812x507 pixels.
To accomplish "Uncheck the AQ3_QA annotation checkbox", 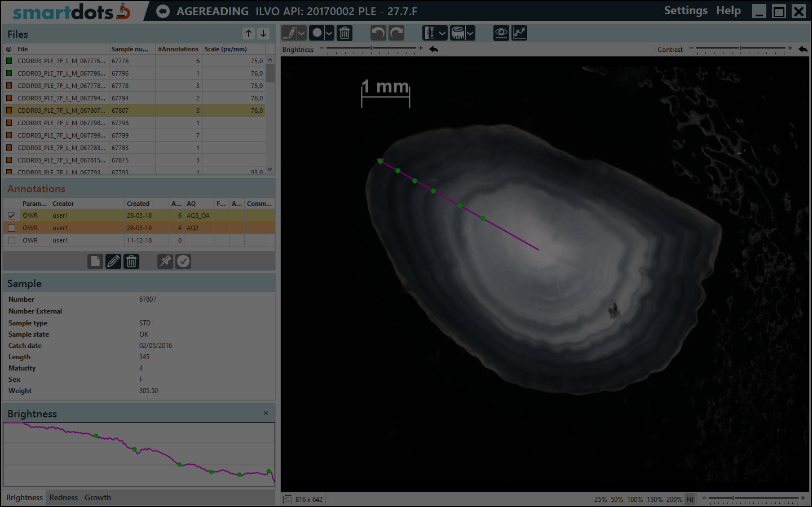I will click(x=11, y=215).
